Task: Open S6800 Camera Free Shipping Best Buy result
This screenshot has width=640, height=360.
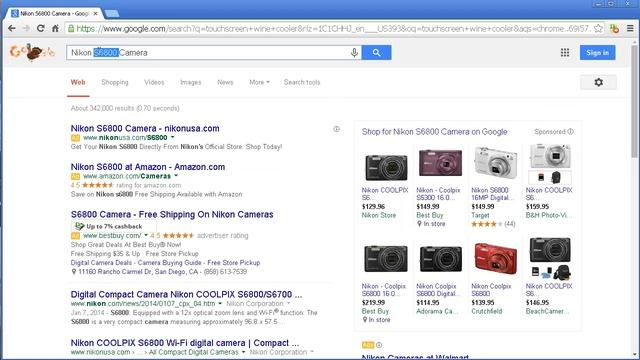Action: pyautogui.click(x=172, y=214)
